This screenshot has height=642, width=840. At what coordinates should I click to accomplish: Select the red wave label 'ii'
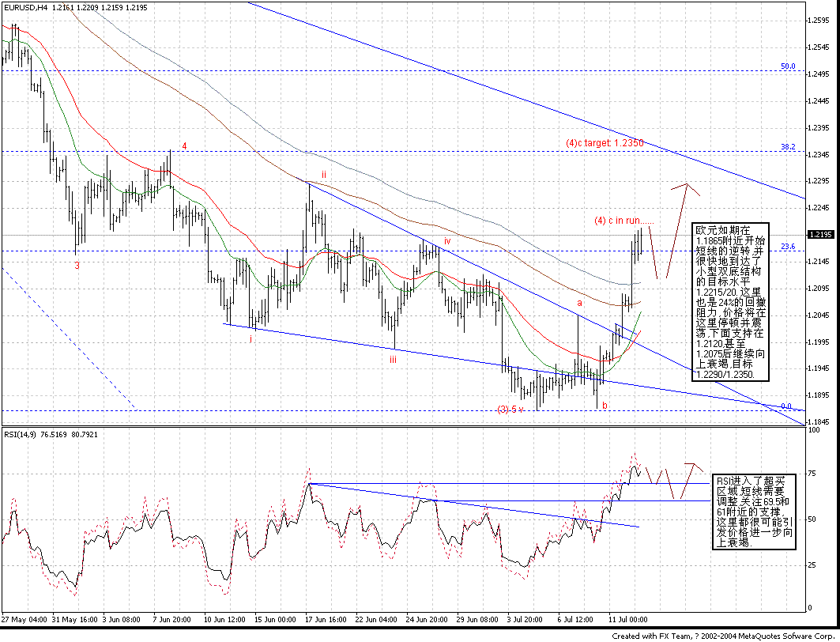[x=323, y=174]
